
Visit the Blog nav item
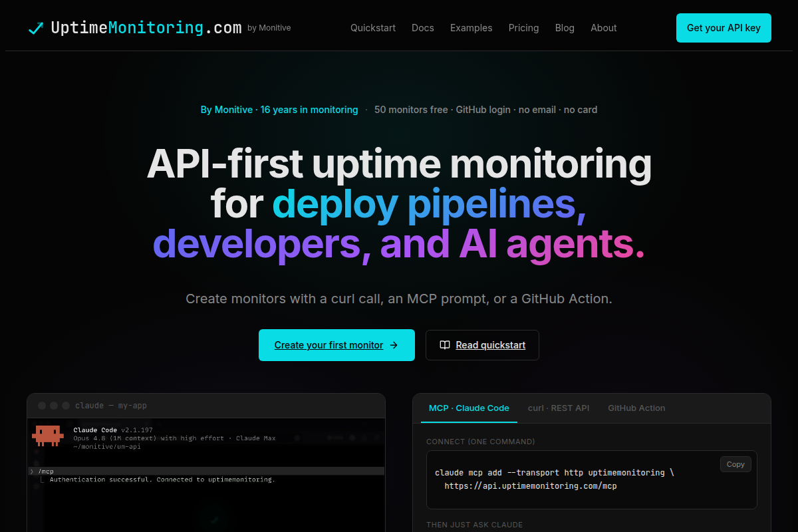pyautogui.click(x=565, y=28)
